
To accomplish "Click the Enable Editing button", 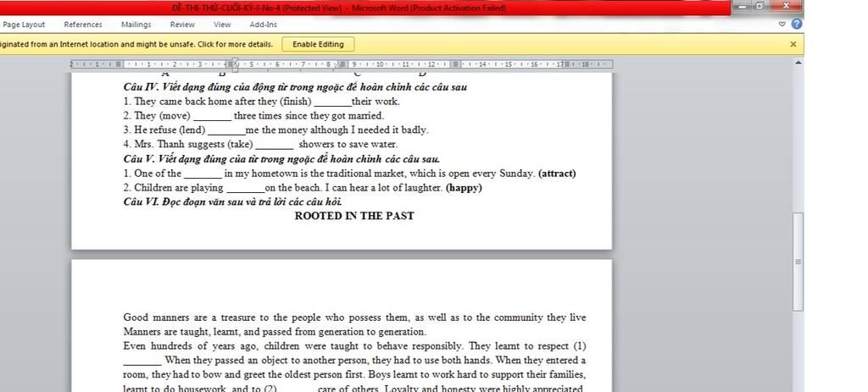I will point(318,44).
